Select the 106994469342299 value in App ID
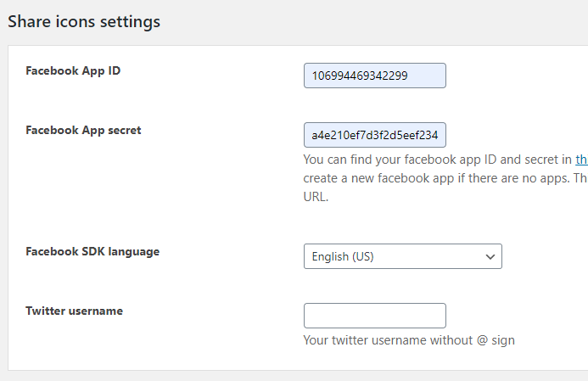The image size is (588, 381). [x=360, y=76]
